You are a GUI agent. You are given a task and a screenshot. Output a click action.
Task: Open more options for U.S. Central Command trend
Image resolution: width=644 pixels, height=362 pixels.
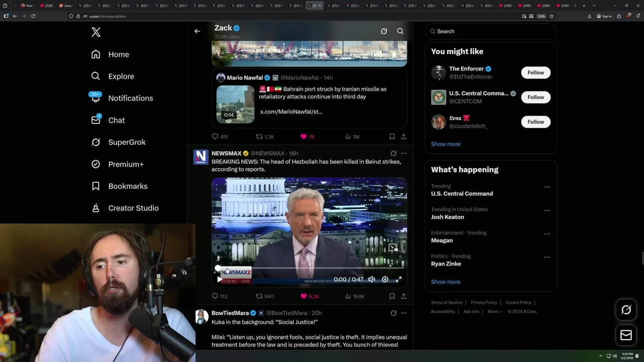coord(547,187)
